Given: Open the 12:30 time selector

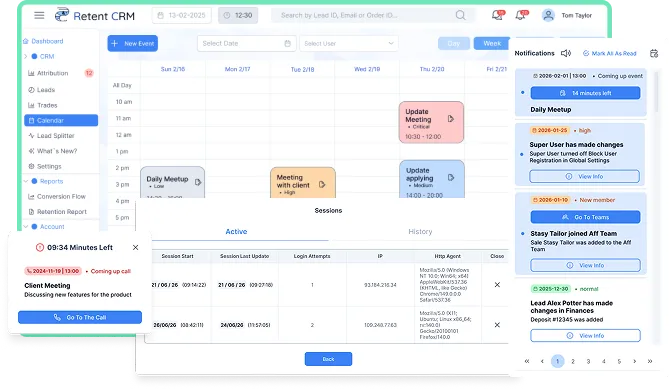Looking at the screenshot, I should coord(238,15).
